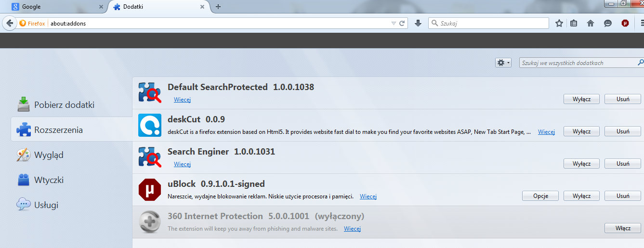Click the add-ons search magnifier icon
This screenshot has width=644, height=248.
pos(641,63)
